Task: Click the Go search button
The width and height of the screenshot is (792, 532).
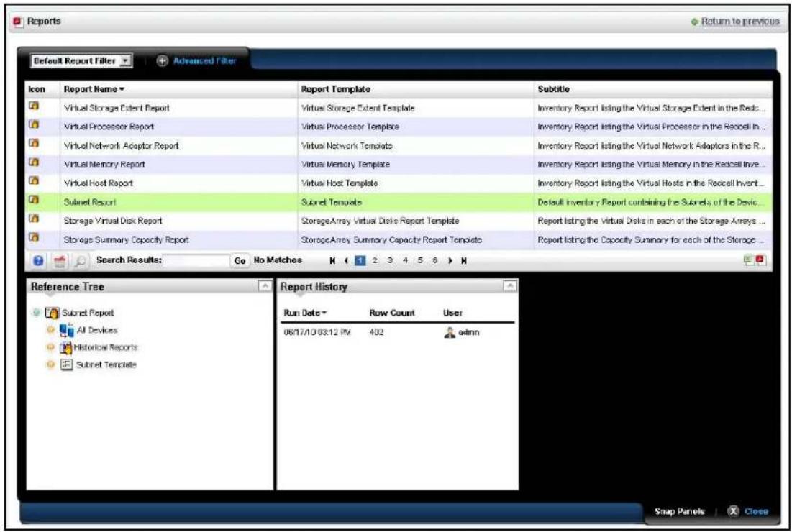Action: (240, 260)
